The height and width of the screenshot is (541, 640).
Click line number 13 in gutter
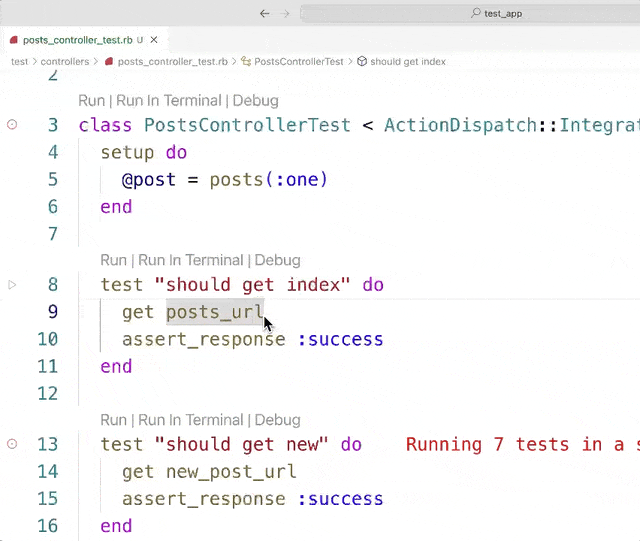point(48,445)
